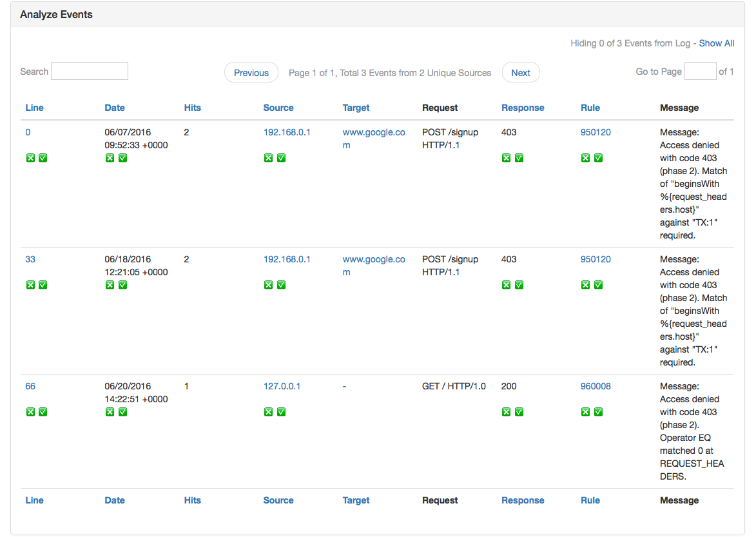Exclude date 06/07/2016 with X icon

click(x=110, y=157)
